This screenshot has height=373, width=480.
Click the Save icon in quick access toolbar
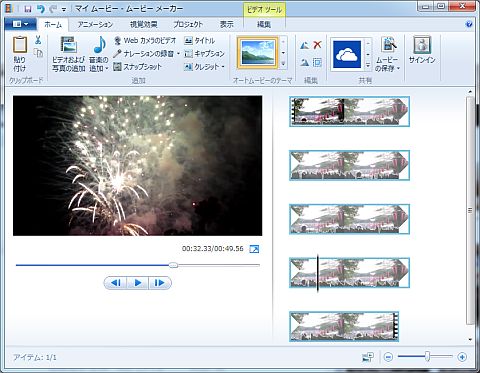coord(28,8)
